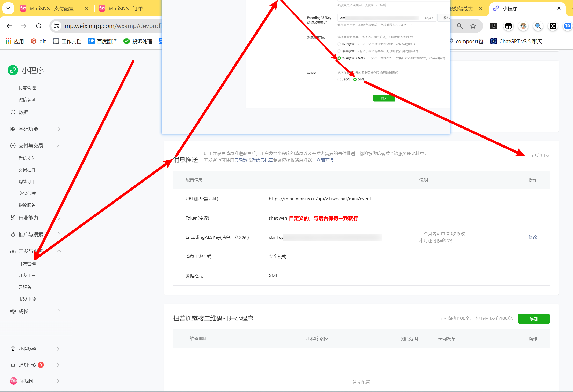Open the blue magnifier extension icon

538,26
